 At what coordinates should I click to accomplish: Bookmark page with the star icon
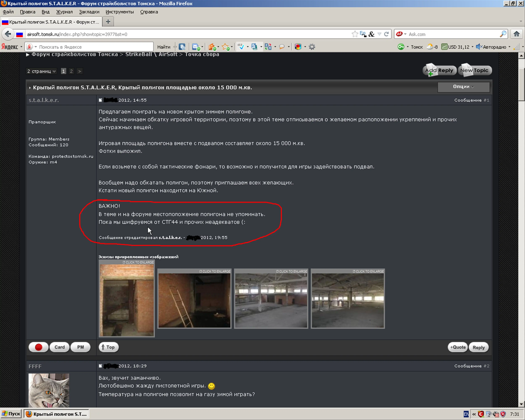click(x=355, y=34)
